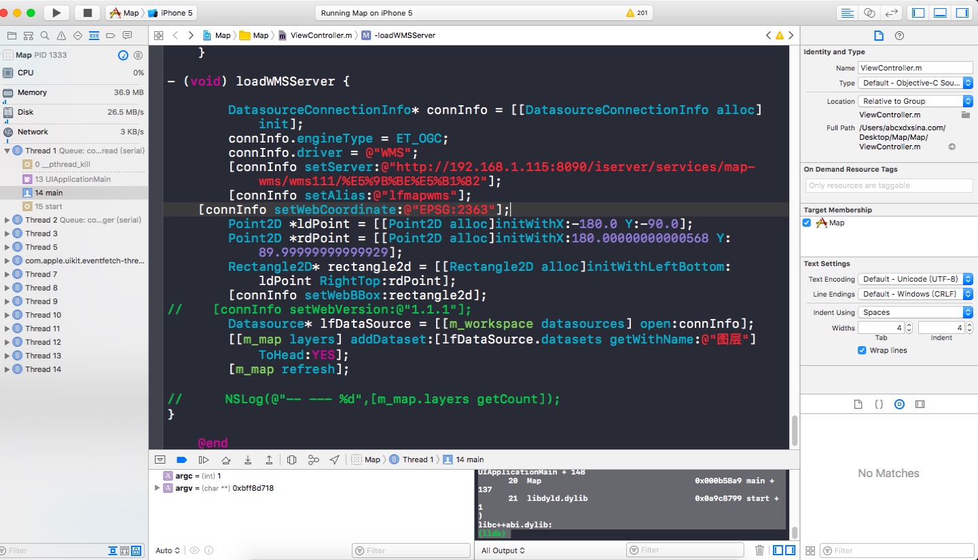Go back with jump bar left arrow
This screenshot has height=560, width=978.
176,35
